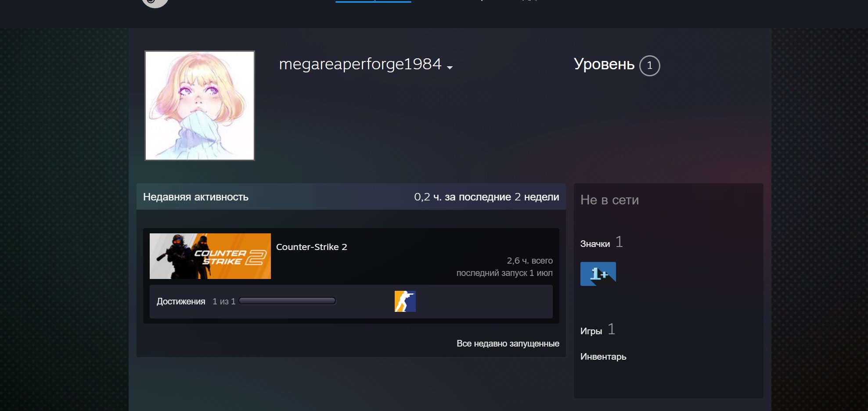Open the Уровень level link
This screenshot has width=868, height=411.
604,64
